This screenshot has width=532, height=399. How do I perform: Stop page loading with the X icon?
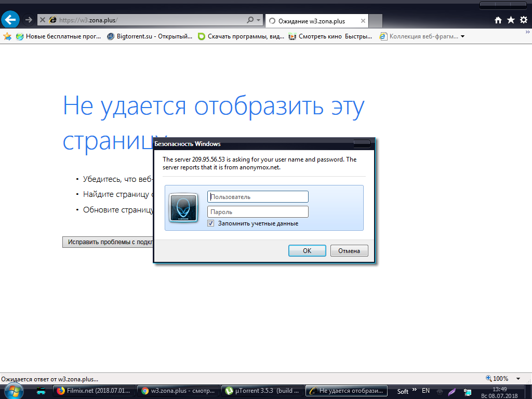[x=43, y=20]
